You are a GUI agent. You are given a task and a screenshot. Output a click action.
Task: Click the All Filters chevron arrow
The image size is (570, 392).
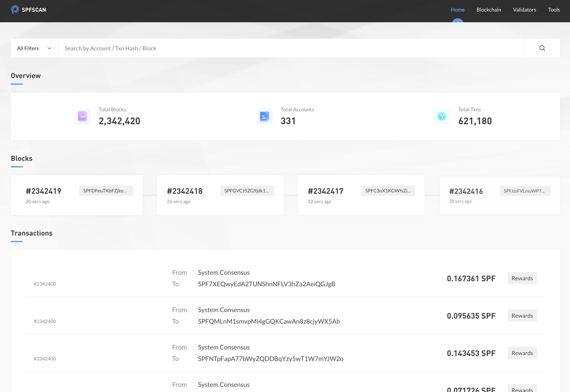click(x=49, y=48)
